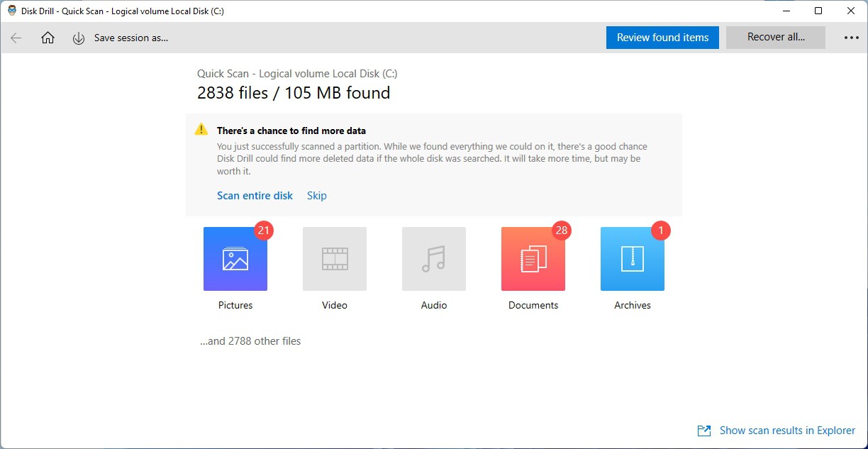
Task: Skip the entire disk scan suggestion
Action: [x=317, y=196]
